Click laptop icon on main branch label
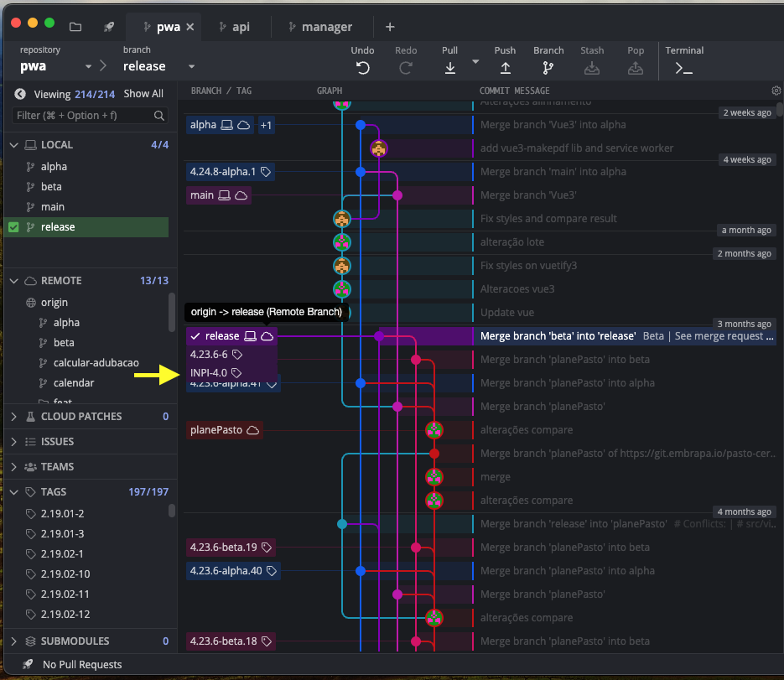Viewport: 784px width, 680px height. pos(225,195)
